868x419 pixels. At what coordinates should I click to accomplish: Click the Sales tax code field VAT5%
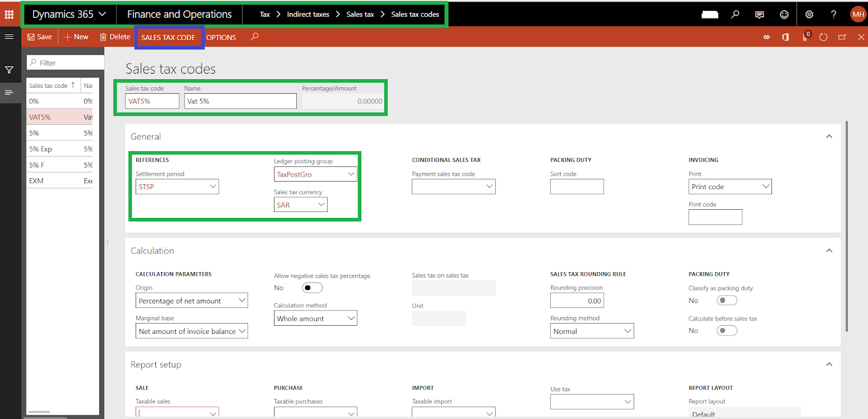pos(152,101)
